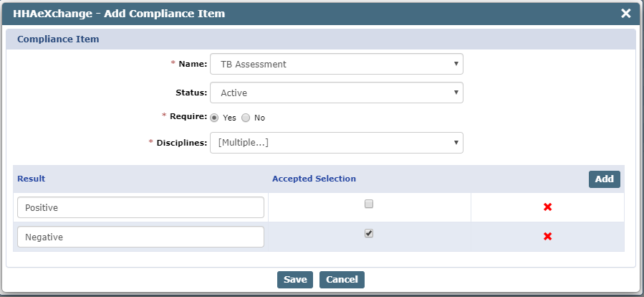The height and width of the screenshot is (297, 644).
Task: Uncheck Accepted Selection for Negative result
Action: [369, 233]
